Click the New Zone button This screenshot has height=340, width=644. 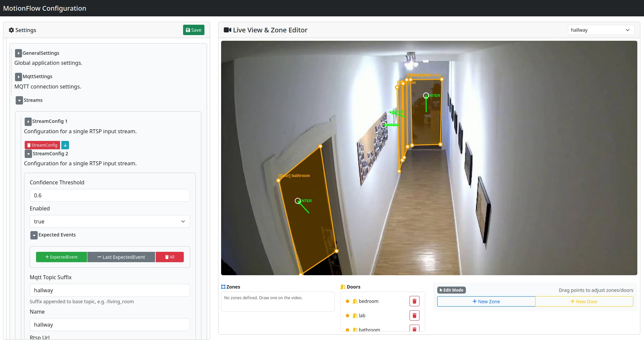(486, 302)
